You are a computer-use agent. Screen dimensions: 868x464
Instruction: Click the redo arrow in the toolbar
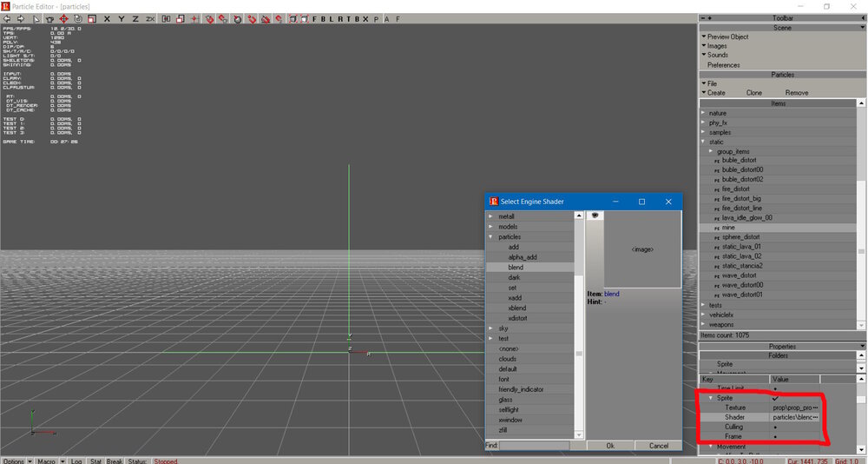click(20, 18)
